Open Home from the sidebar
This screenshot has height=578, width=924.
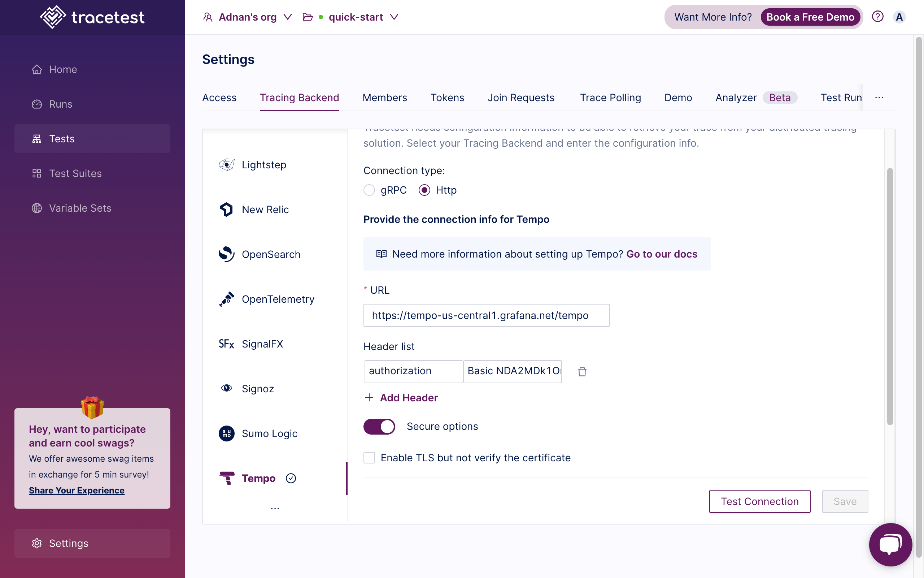pyautogui.click(x=92, y=70)
